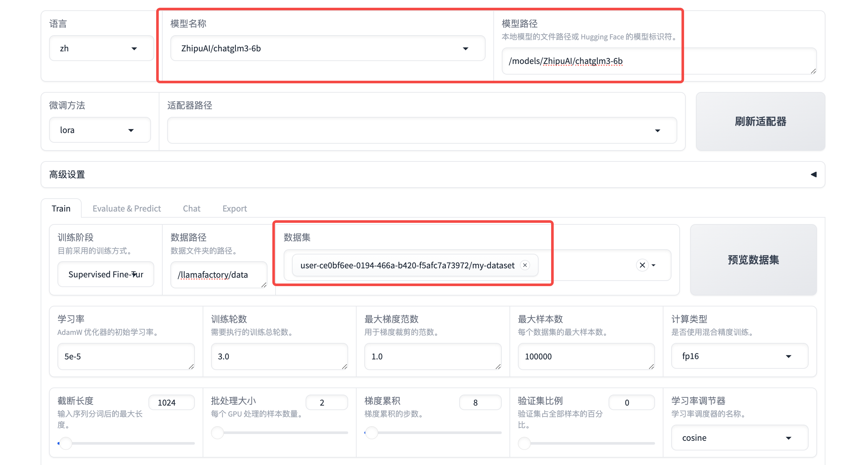This screenshot has height=465, width=868.
Task: Remove the my-dataset tag with its small x
Action: (525, 265)
